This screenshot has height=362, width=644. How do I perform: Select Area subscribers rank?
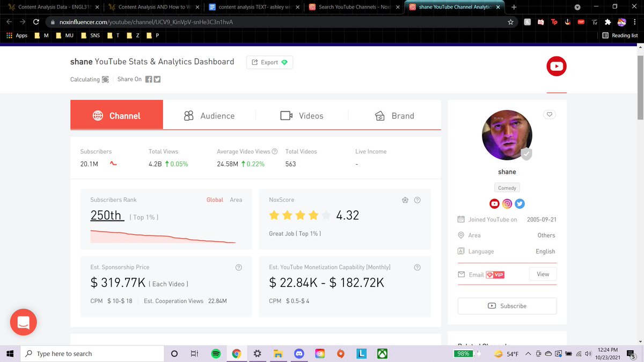pos(236,200)
